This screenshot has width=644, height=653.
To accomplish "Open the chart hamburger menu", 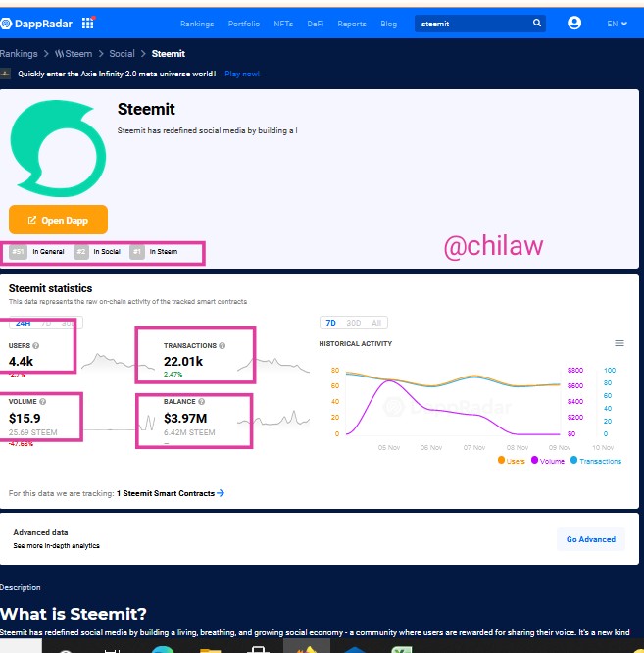I will click(x=619, y=343).
